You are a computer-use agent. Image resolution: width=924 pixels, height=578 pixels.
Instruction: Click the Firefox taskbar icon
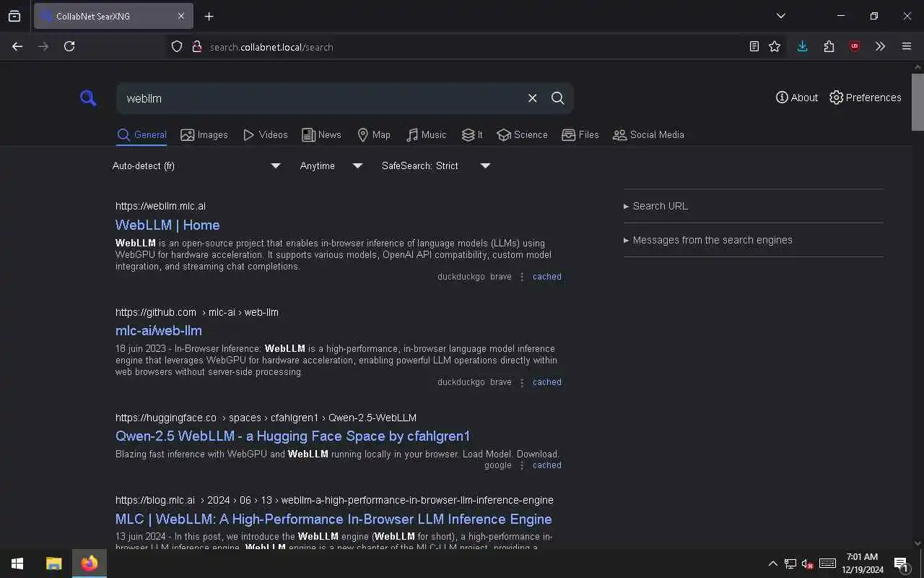tap(90, 564)
